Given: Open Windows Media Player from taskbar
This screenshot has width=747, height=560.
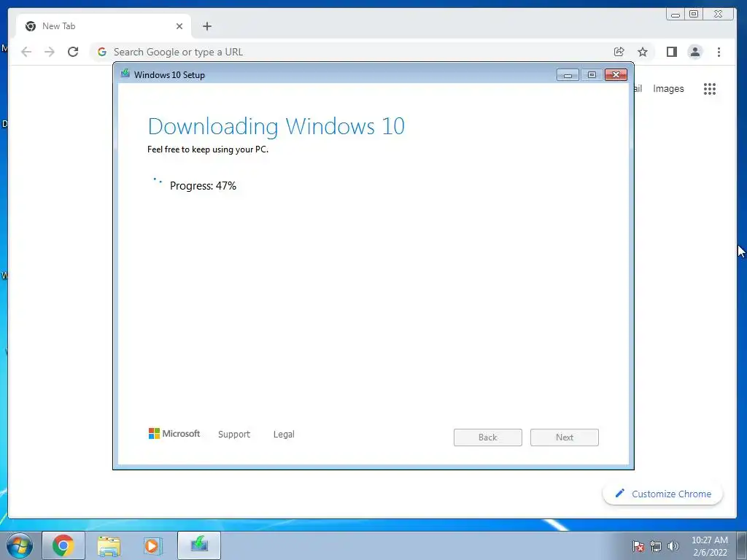Looking at the screenshot, I should click(x=153, y=545).
